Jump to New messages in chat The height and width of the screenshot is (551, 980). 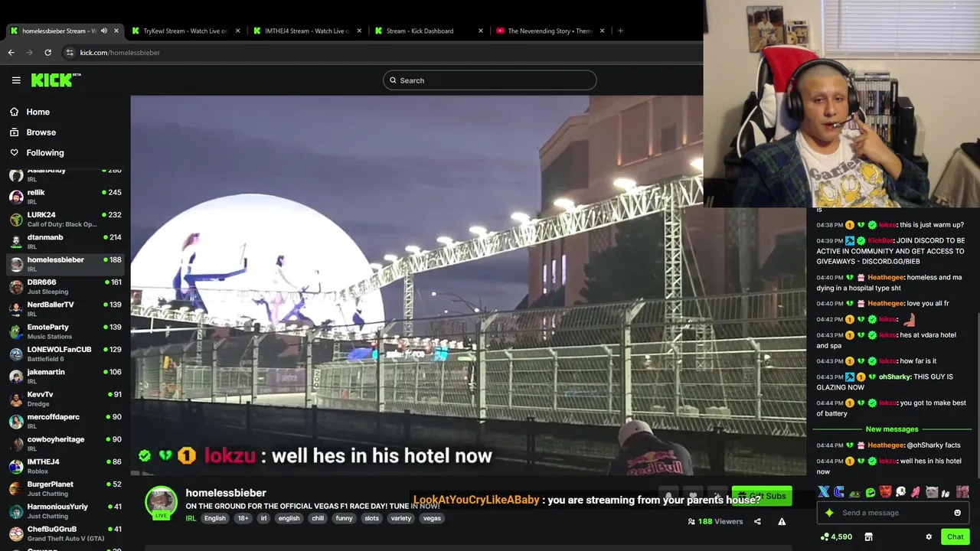pyautogui.click(x=892, y=429)
